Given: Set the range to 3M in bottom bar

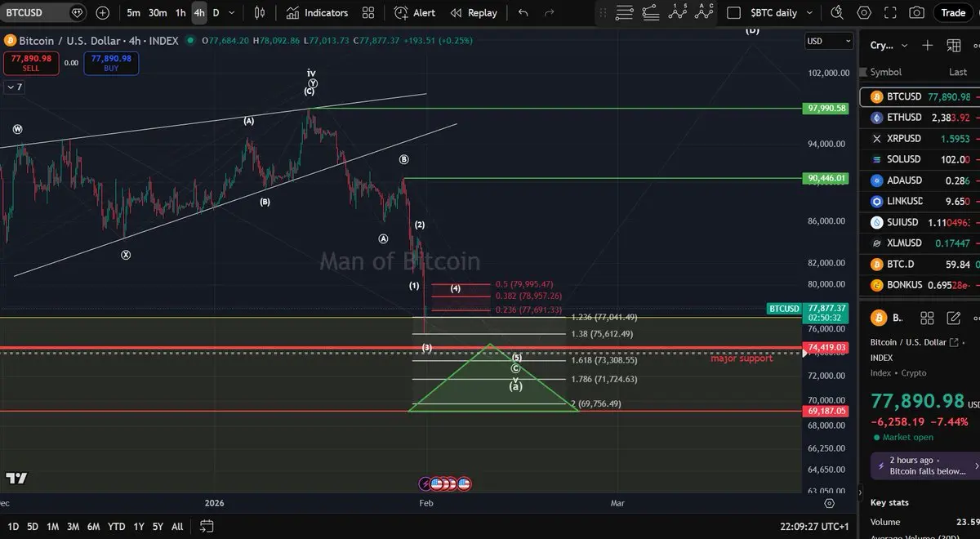Looking at the screenshot, I should 73,526.
